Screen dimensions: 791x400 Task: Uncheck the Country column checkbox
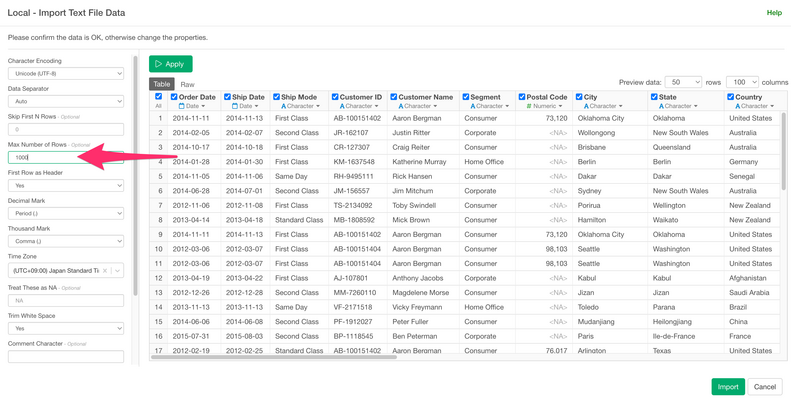point(731,97)
